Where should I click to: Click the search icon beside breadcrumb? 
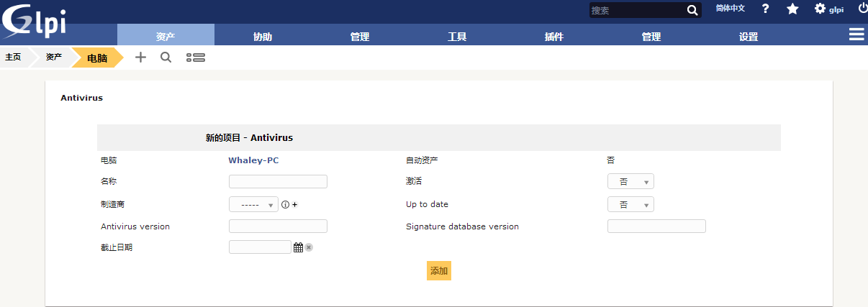166,58
